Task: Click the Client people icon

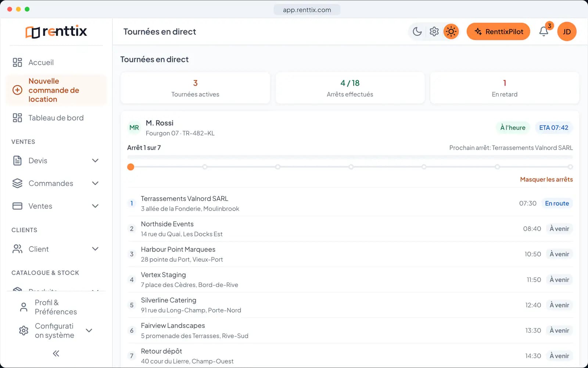Action: (17, 249)
